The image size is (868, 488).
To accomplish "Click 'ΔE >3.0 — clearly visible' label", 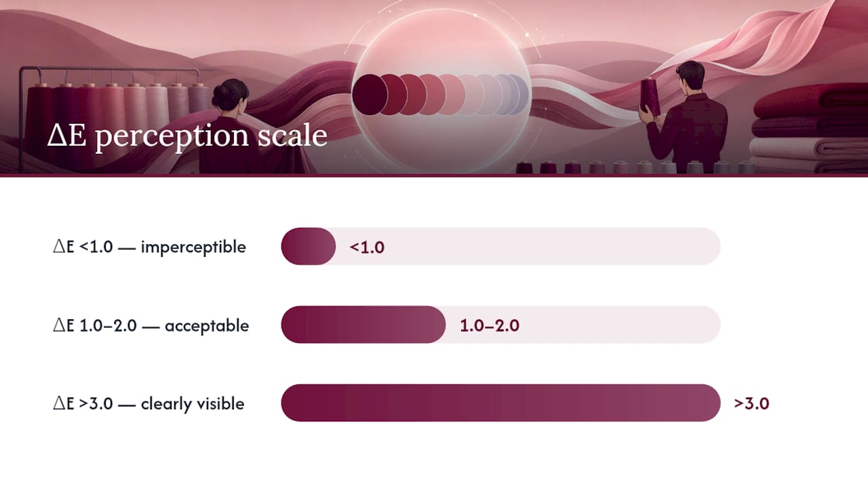I will [149, 404].
